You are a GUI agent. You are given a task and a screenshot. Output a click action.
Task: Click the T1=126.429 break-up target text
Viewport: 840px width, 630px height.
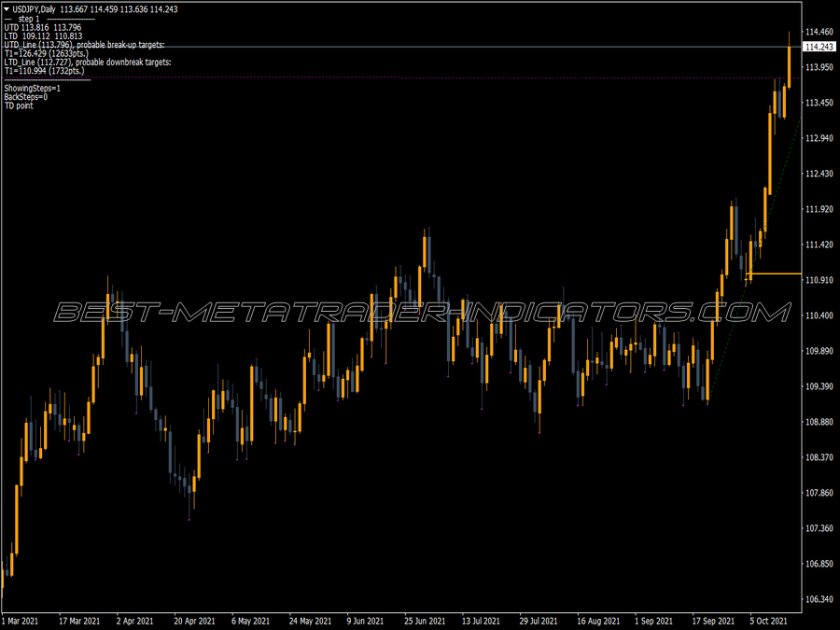[46, 53]
